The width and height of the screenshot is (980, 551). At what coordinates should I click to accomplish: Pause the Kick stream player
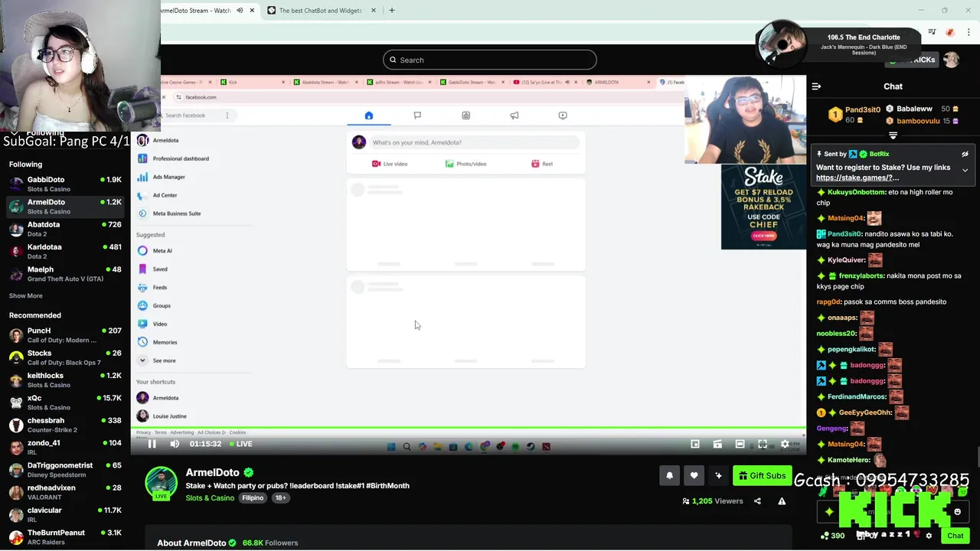tap(152, 444)
